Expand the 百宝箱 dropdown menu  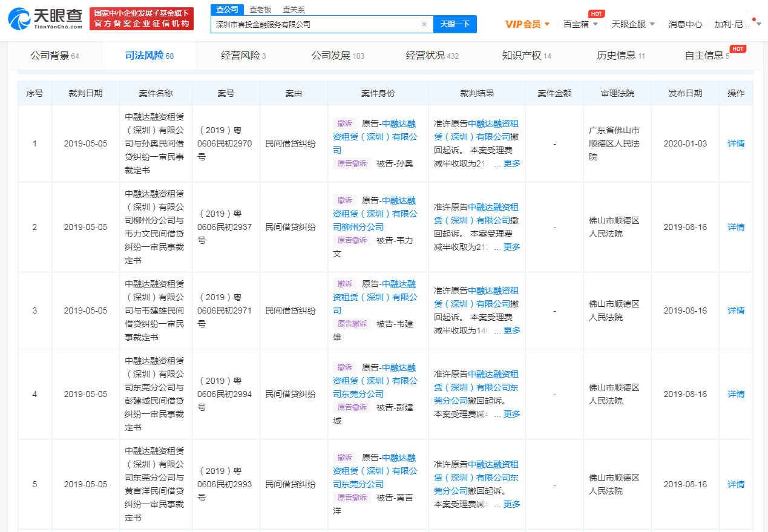[x=580, y=24]
